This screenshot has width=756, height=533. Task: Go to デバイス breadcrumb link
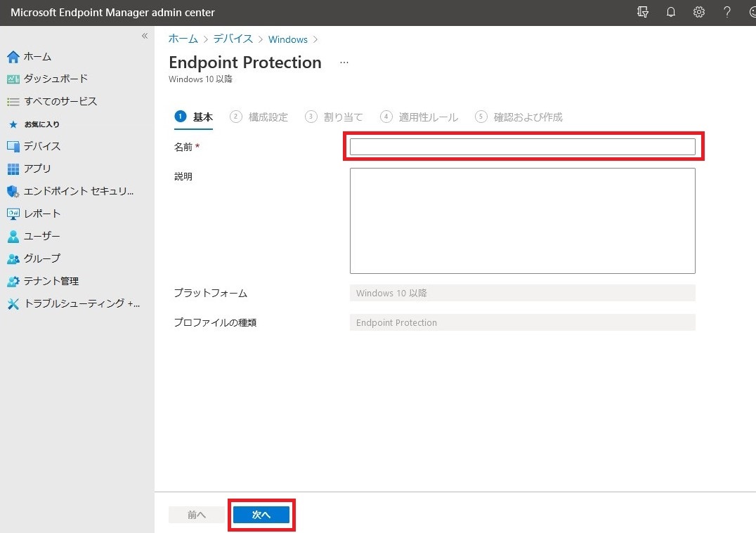pos(233,39)
